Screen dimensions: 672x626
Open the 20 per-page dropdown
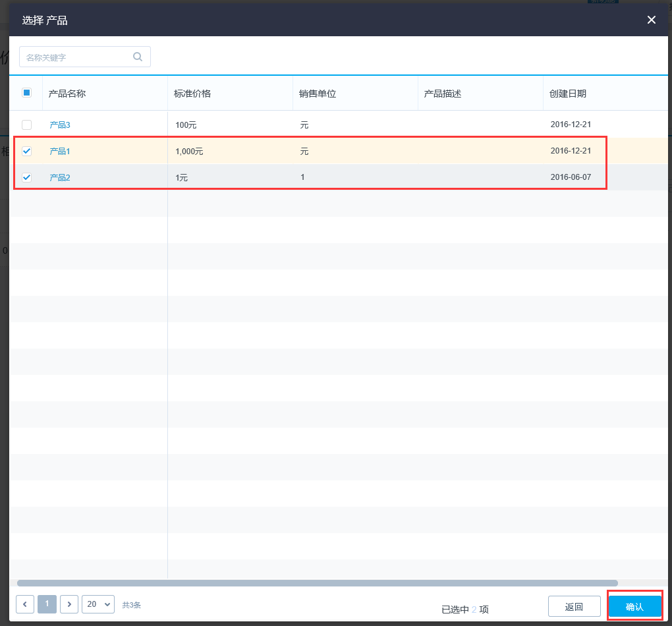click(x=98, y=604)
